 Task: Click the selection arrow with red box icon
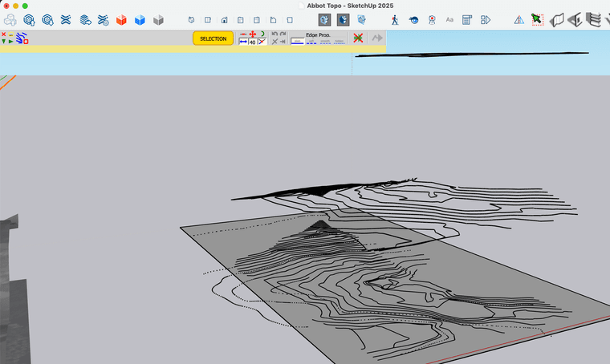537,19
